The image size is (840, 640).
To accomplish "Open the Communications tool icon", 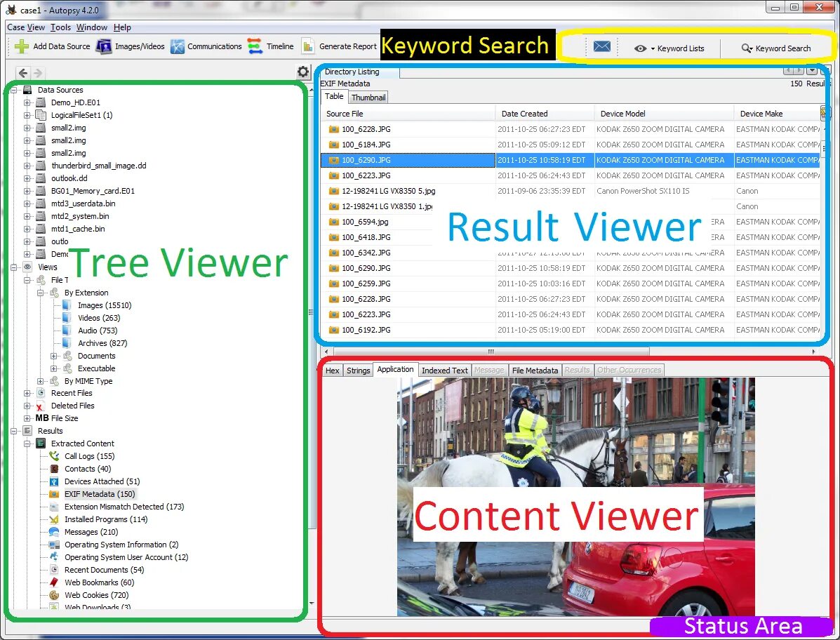I will pos(178,46).
